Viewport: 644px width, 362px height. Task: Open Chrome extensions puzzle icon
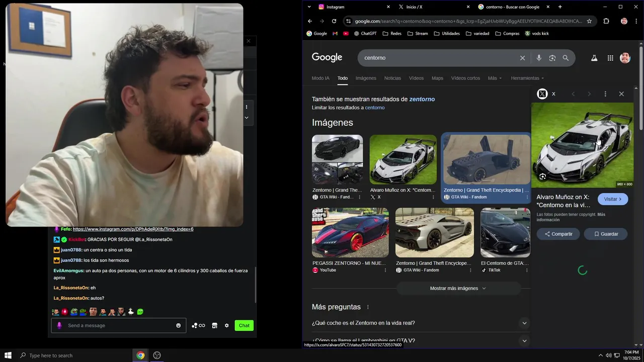606,21
